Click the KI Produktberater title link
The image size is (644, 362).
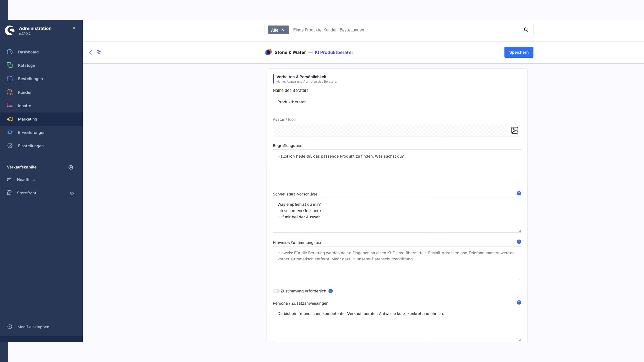(334, 52)
